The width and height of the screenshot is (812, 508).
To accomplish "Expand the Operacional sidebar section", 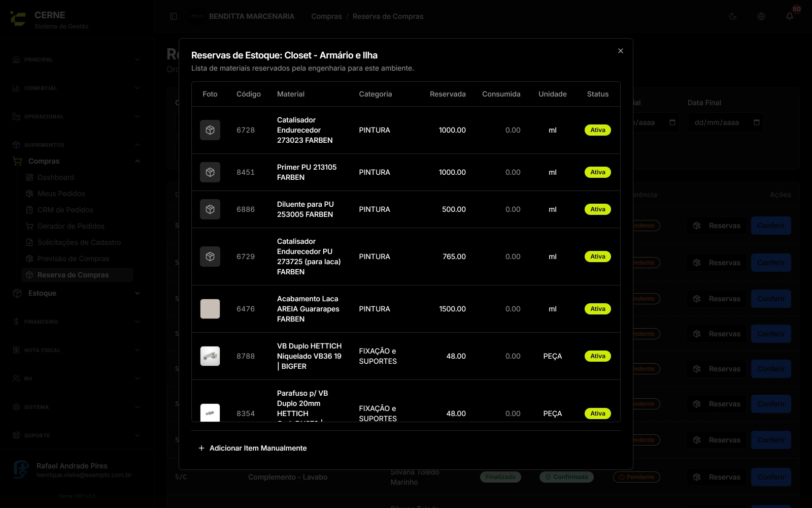I will (x=77, y=116).
